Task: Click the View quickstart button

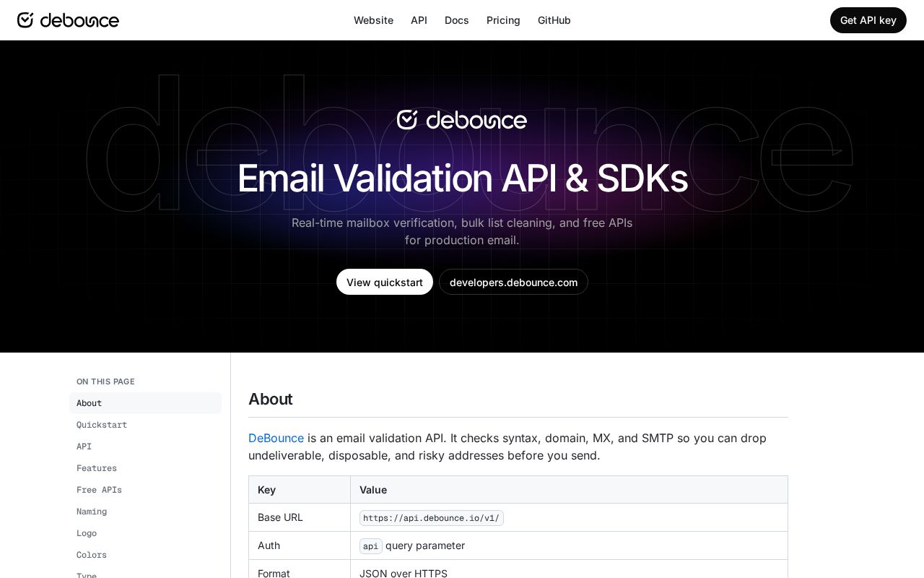Action: (385, 282)
